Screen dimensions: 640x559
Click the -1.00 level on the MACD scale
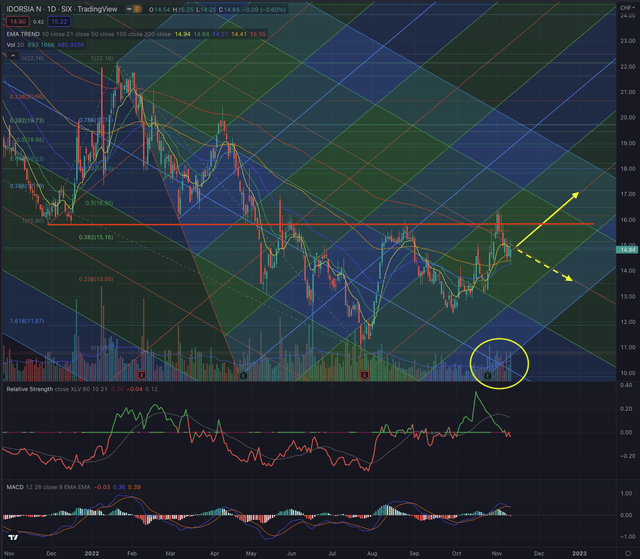tap(626, 537)
